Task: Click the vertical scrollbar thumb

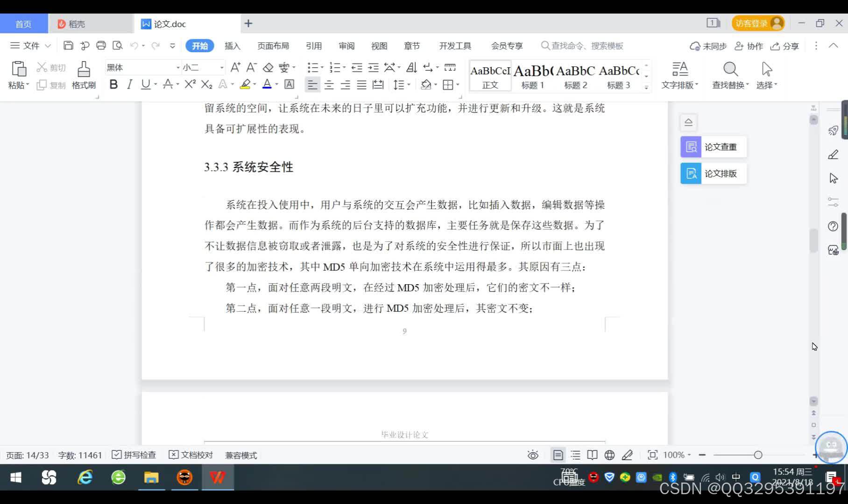Action: coord(814,240)
